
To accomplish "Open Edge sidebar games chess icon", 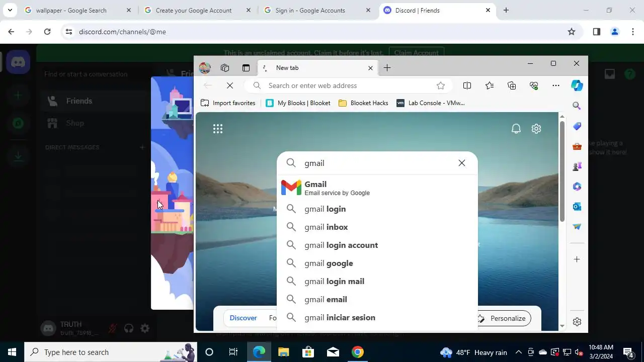I will pyautogui.click(x=577, y=166).
